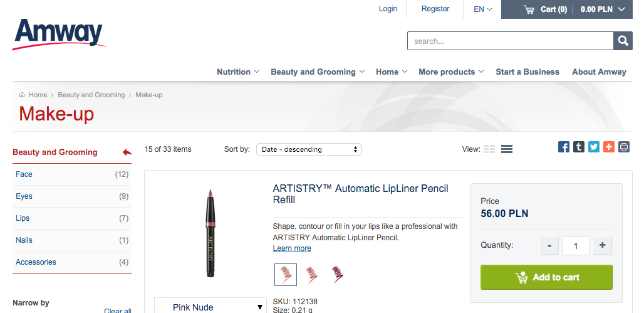Expand the Home navigation menu
This screenshot has width=644, height=313.
[x=392, y=72]
